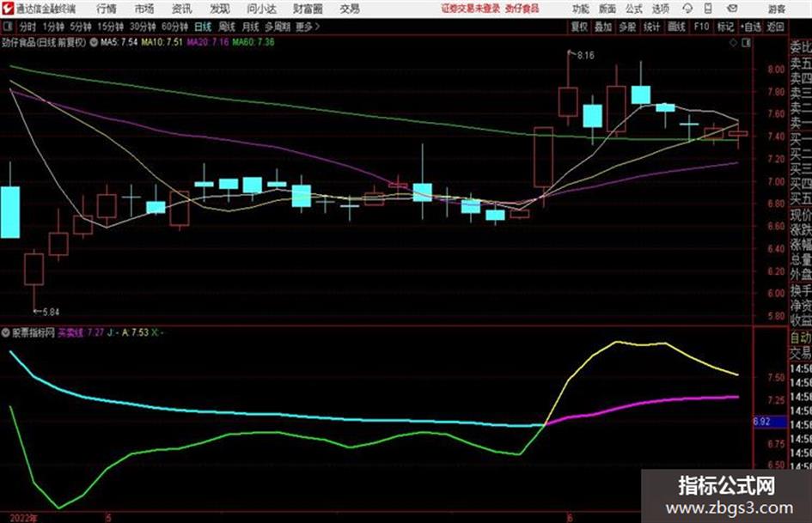
Task: Click the 买卖线 7.27 indicator value
Action: (81, 332)
